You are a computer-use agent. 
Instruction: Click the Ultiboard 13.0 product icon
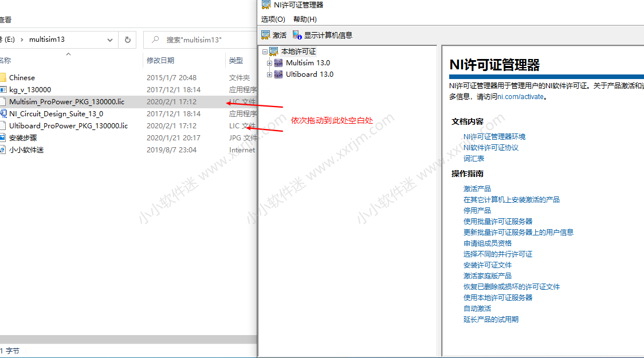click(x=278, y=74)
